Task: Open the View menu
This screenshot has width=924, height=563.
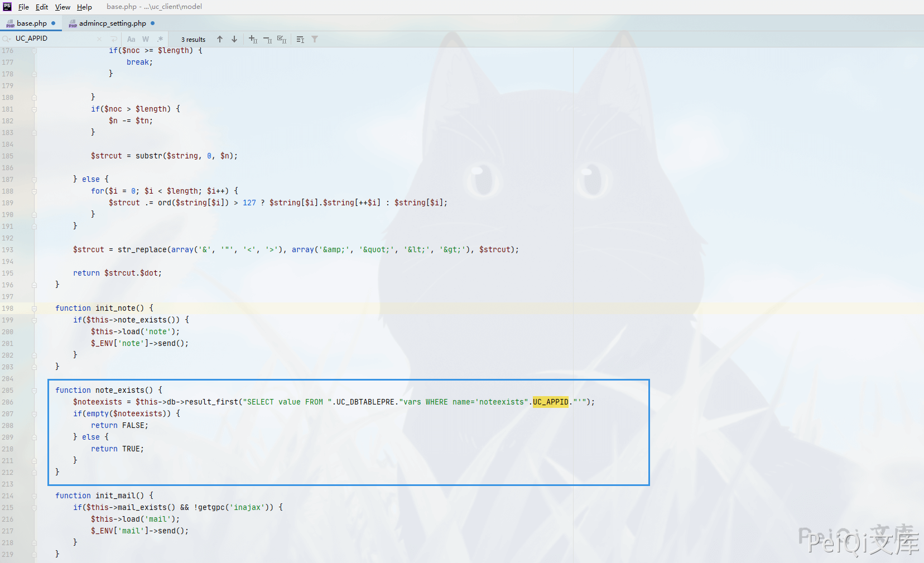Action: (x=62, y=7)
